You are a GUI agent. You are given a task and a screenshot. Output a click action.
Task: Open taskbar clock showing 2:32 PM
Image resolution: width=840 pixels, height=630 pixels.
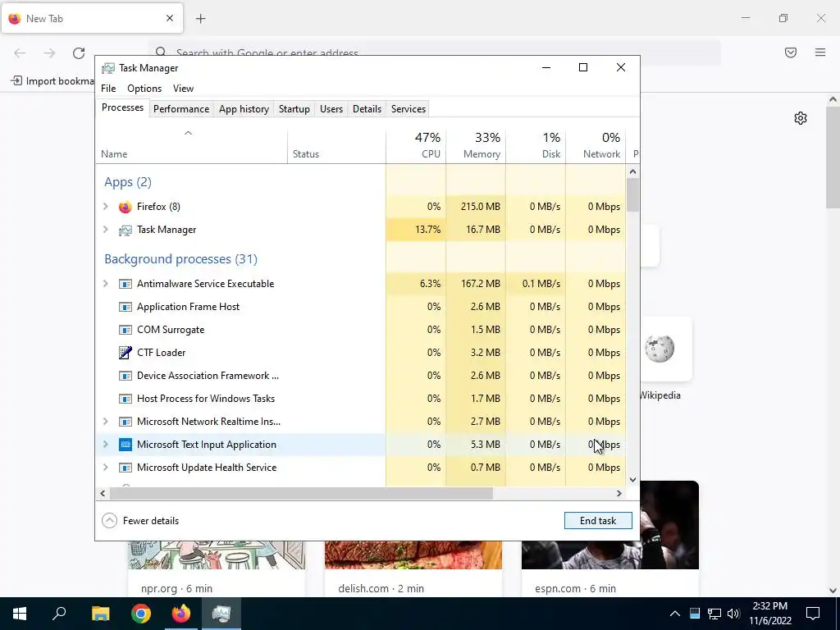769,614
